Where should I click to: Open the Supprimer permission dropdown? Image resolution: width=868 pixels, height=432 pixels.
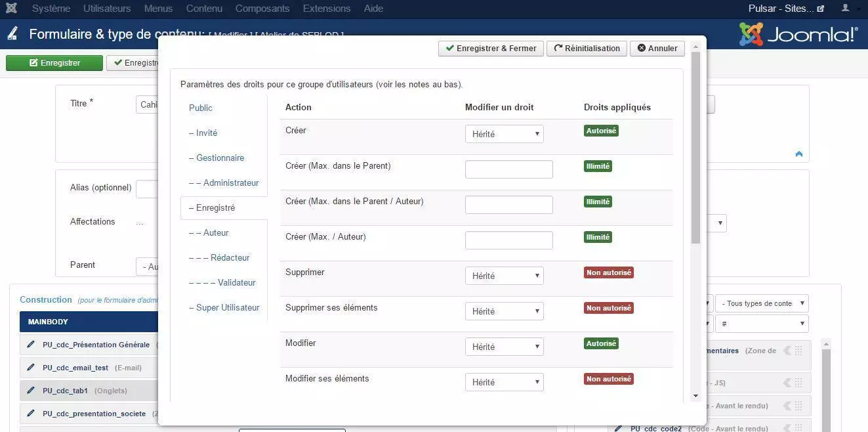pos(504,276)
